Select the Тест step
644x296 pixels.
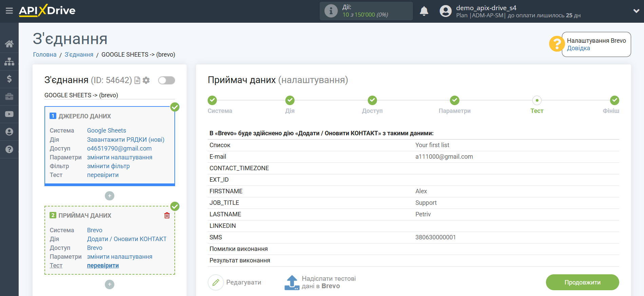point(537,100)
